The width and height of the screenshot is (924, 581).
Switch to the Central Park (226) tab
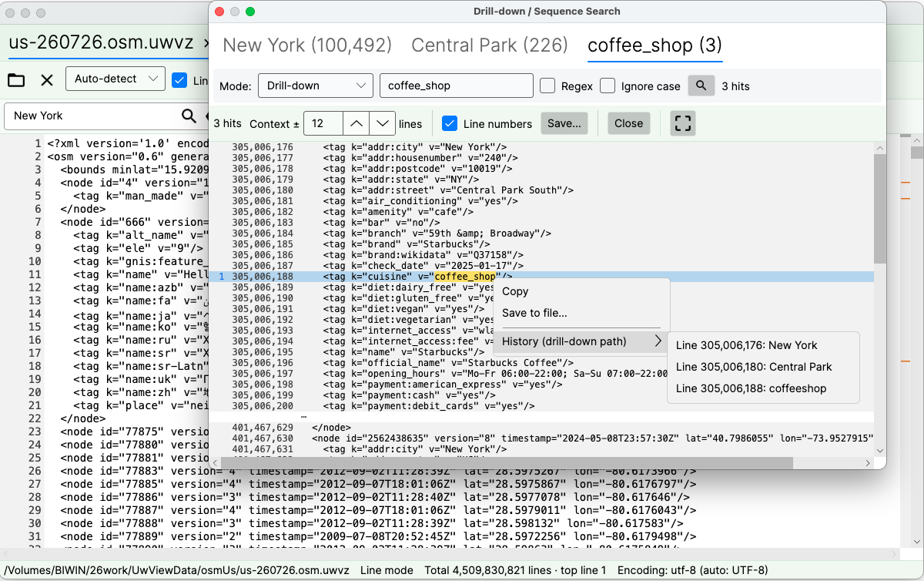(x=490, y=45)
